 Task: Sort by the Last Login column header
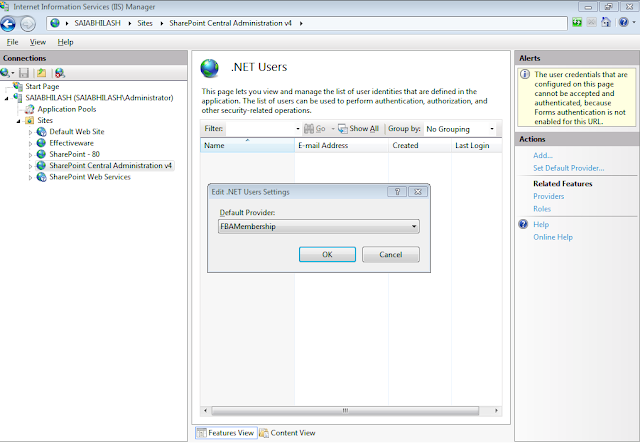tap(477, 145)
